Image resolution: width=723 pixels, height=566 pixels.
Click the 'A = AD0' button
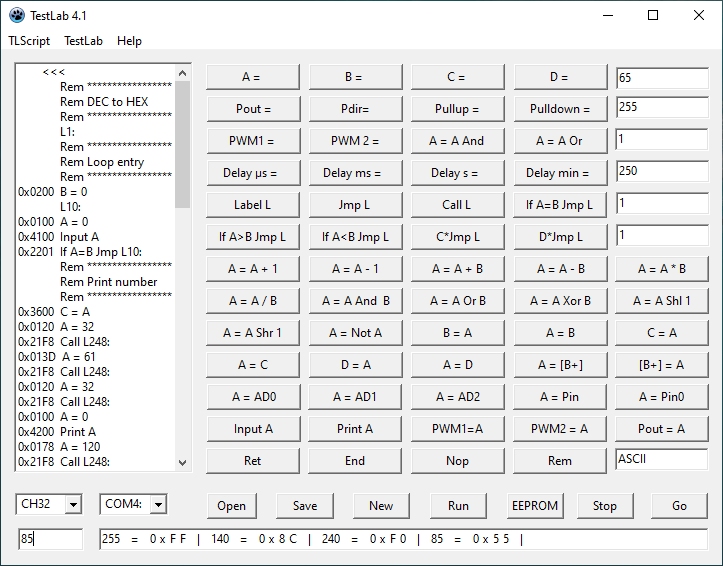pyautogui.click(x=251, y=397)
